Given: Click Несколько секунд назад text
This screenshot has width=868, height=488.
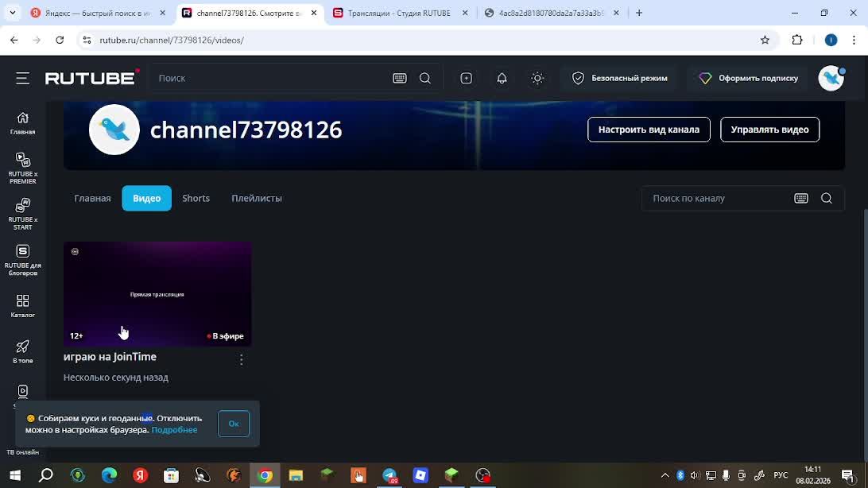Looking at the screenshot, I should (116, 378).
